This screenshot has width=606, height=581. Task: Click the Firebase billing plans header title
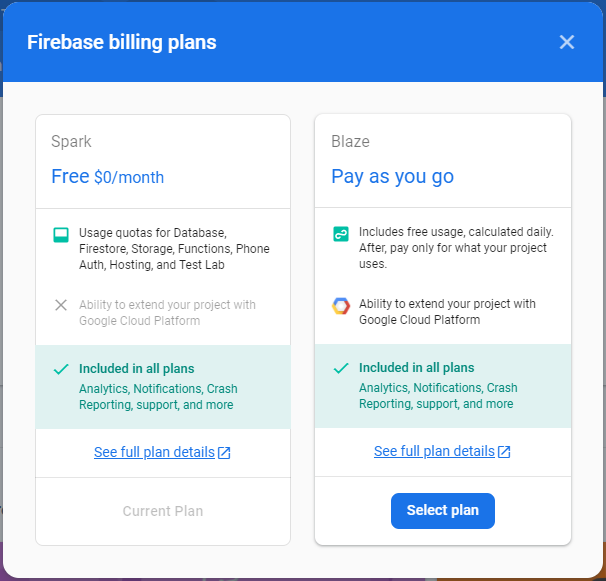click(121, 42)
